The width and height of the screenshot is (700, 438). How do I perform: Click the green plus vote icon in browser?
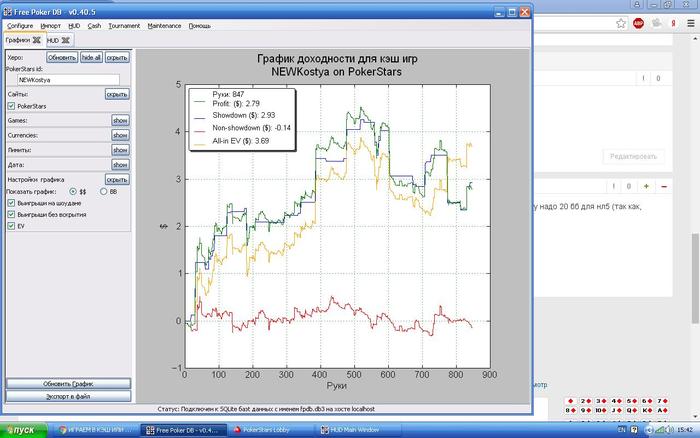tap(646, 186)
